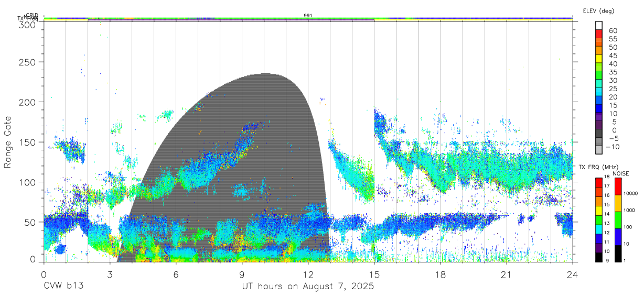Screen dimensions: 644x297
Task: Click the x-axis tick label '15'
Action: point(374,274)
